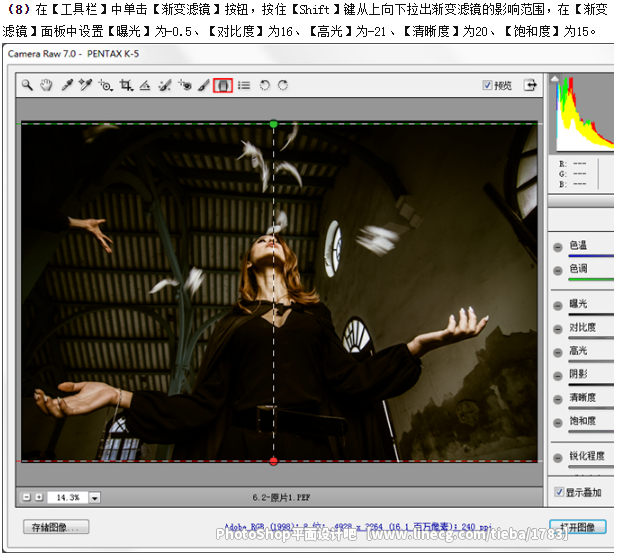Toggle full screen mode icon
The height and width of the screenshot is (553, 624).
pos(530,85)
